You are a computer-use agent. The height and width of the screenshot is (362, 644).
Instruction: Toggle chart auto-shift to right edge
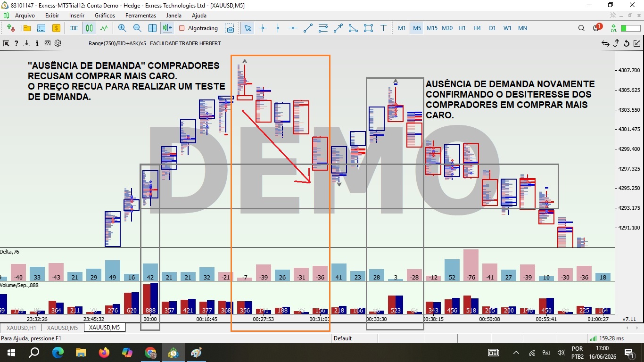click(x=167, y=28)
